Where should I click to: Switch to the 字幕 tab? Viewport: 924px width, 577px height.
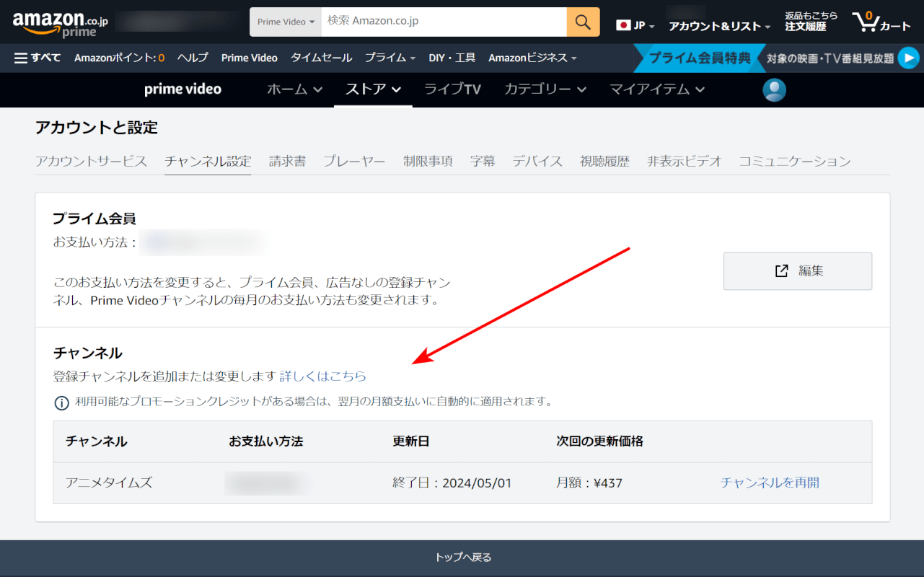pyautogui.click(x=483, y=161)
